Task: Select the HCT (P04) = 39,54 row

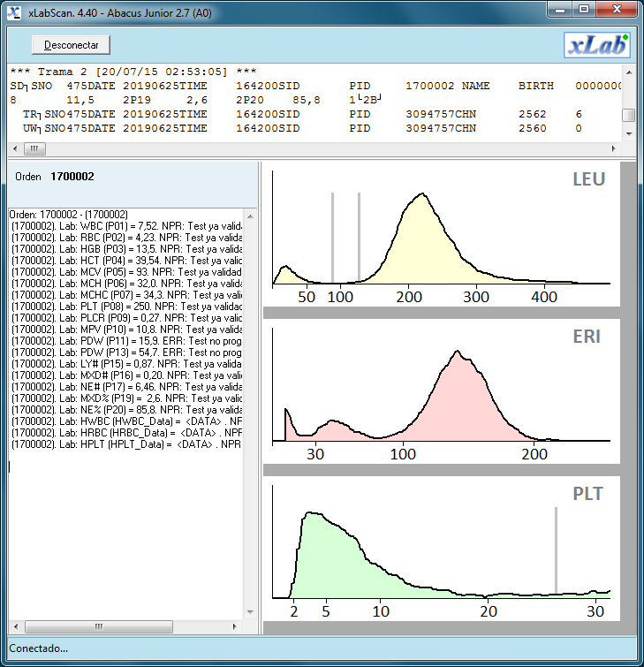Action: coord(126,261)
